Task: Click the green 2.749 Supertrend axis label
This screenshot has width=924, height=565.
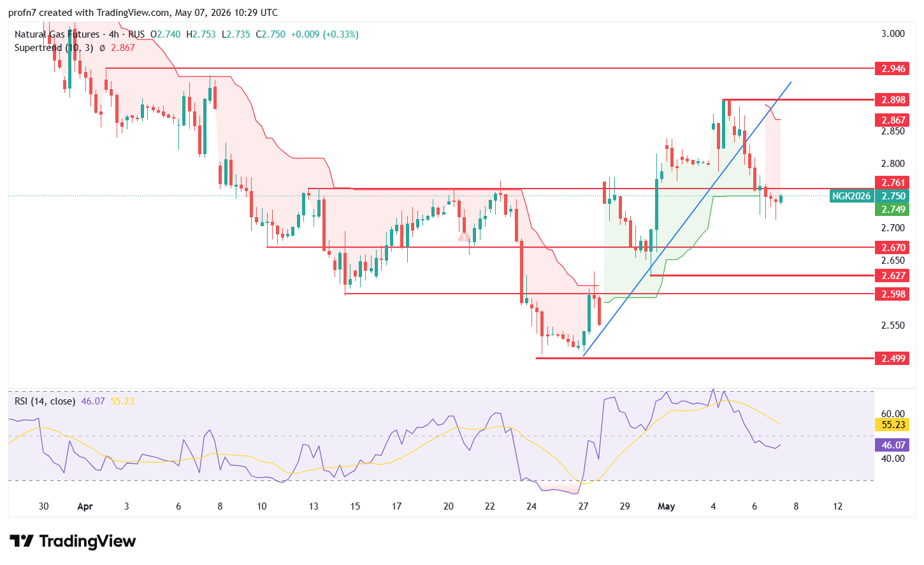Action: pos(893,210)
